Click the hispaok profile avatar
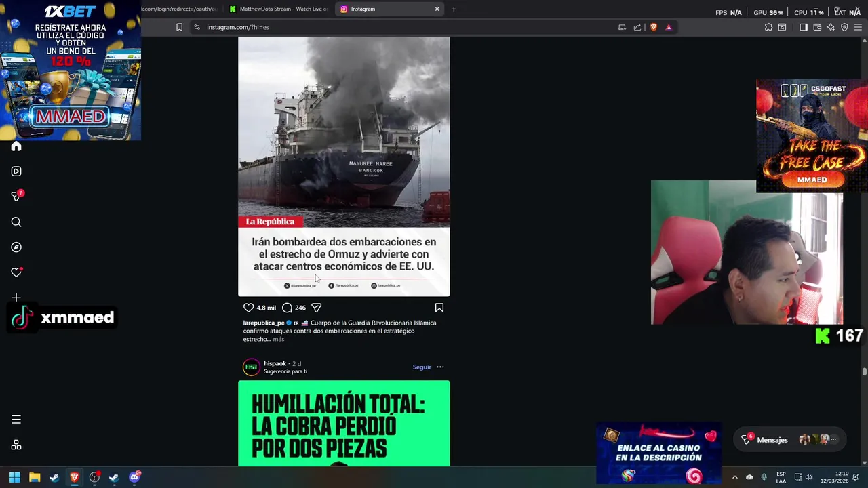The height and width of the screenshot is (488, 868). pos(252,367)
